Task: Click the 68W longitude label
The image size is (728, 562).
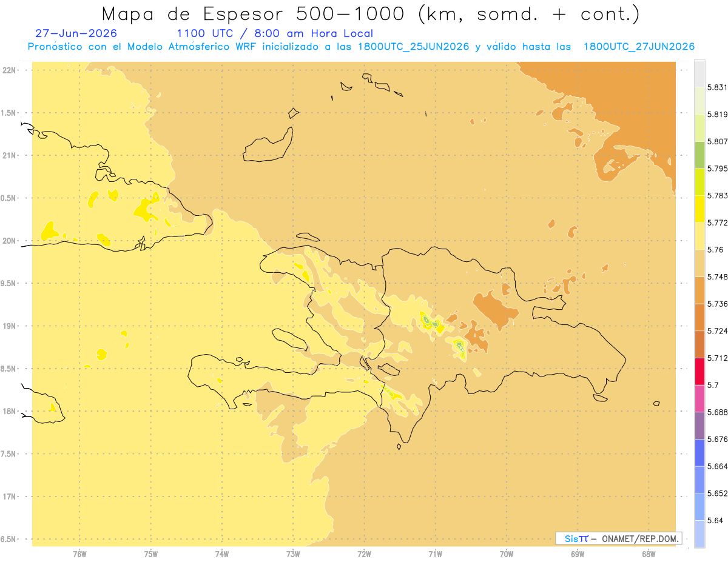Action: (x=649, y=554)
